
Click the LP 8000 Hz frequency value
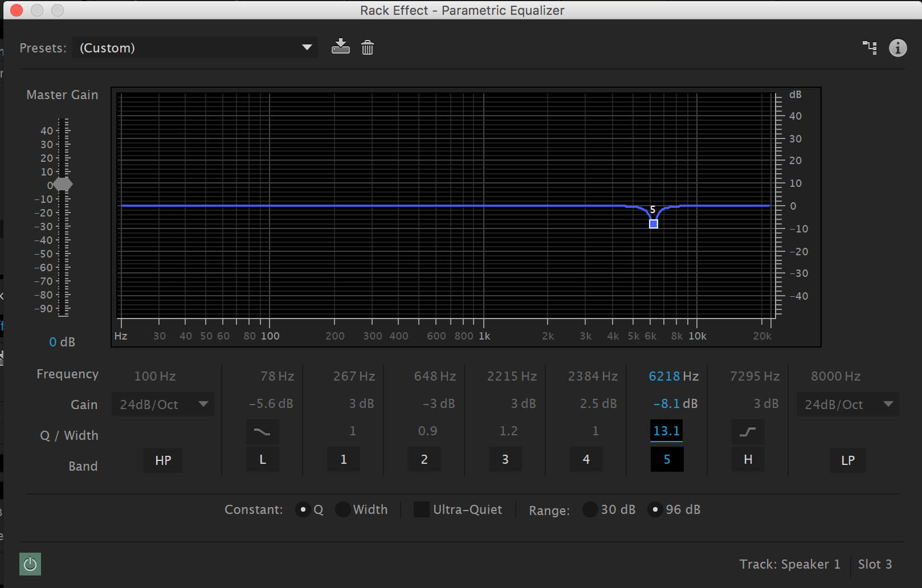[x=836, y=376]
